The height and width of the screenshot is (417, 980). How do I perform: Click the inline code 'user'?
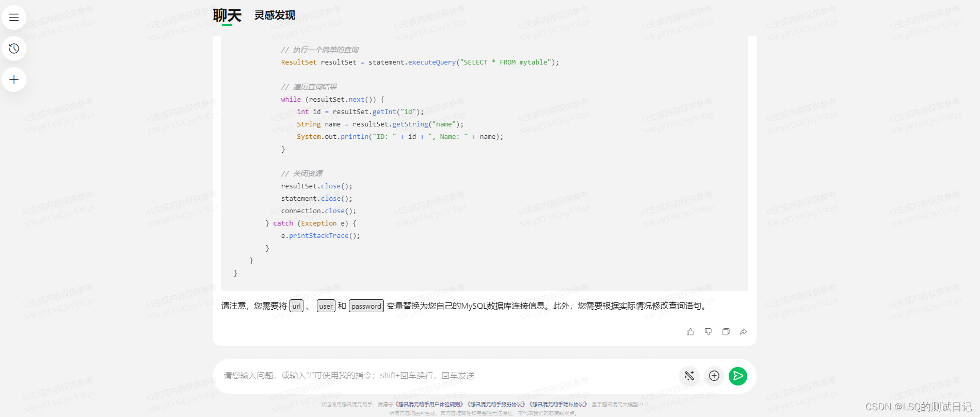point(326,306)
